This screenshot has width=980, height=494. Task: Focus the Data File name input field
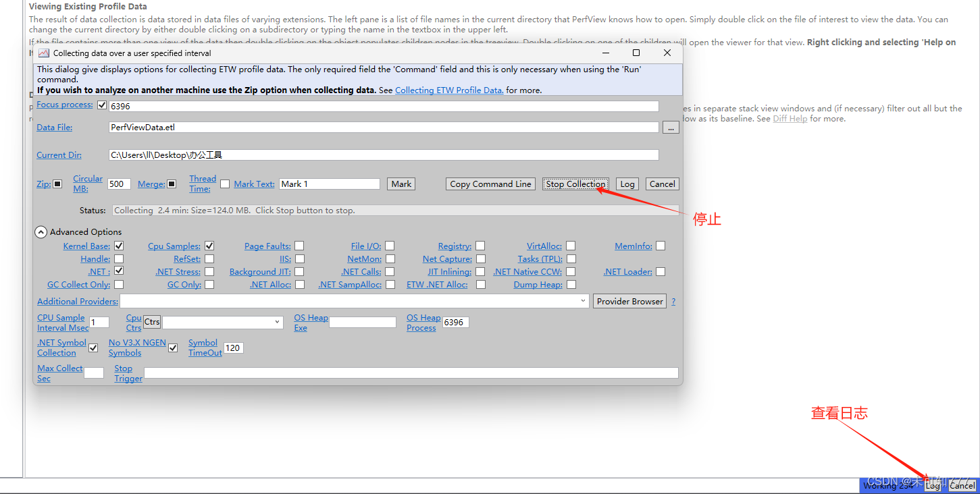point(384,127)
